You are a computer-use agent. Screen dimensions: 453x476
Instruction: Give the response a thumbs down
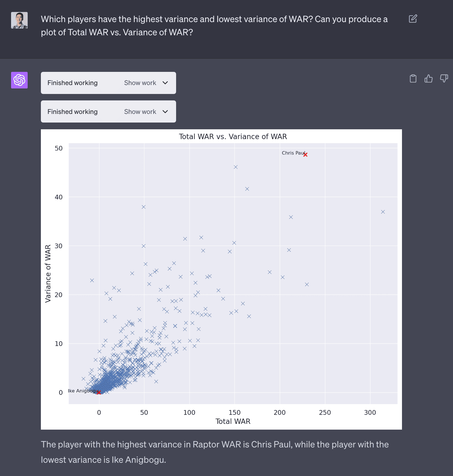[444, 79]
